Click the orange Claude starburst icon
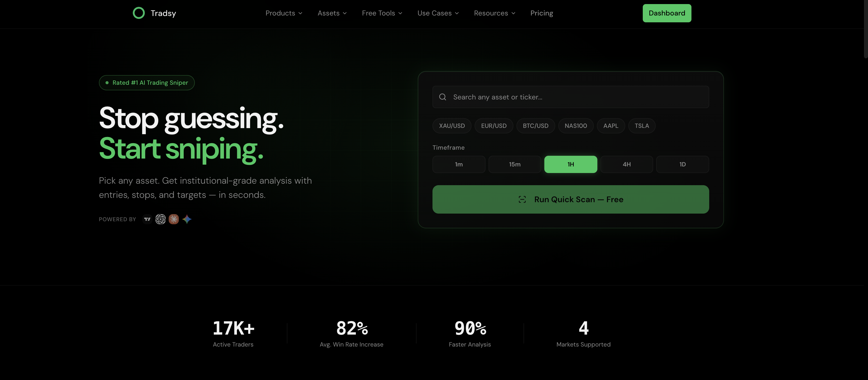The image size is (868, 380). coord(173,219)
